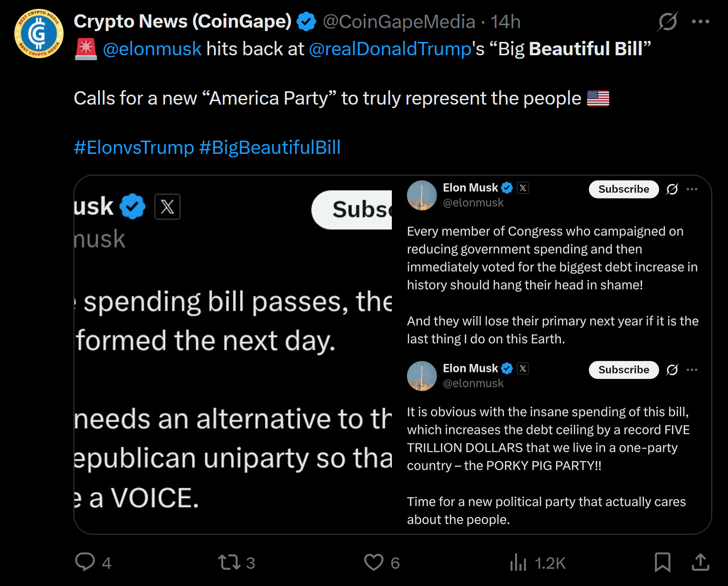Repost this CoinGape tweet
This screenshot has width=728, height=586.
pyautogui.click(x=229, y=562)
